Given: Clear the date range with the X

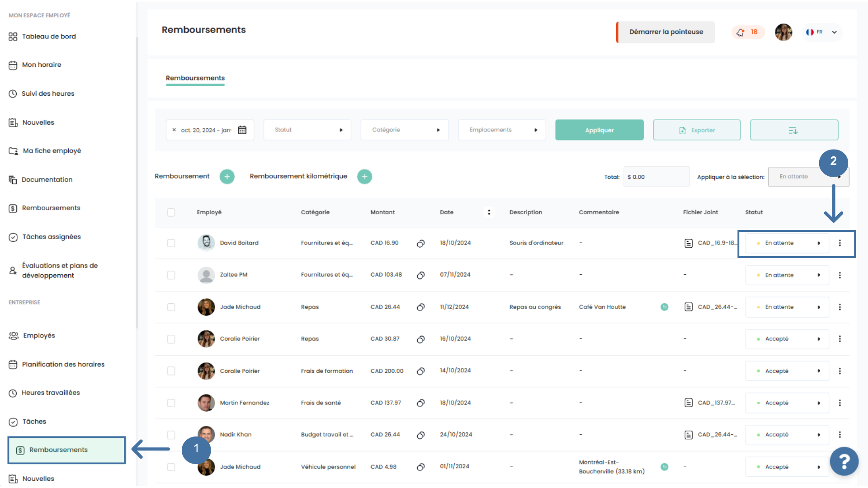Looking at the screenshot, I should pos(174,130).
